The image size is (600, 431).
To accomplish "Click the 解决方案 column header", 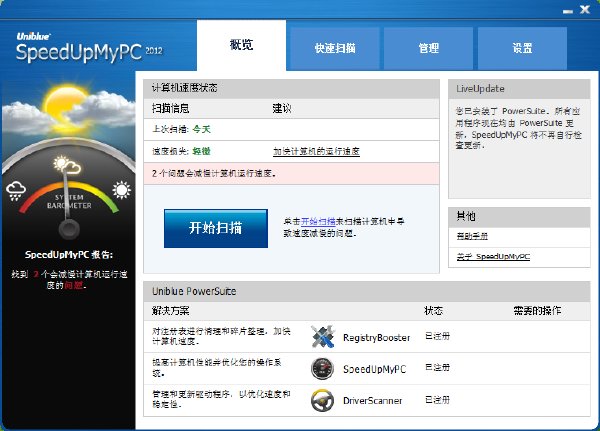I will pos(171,310).
